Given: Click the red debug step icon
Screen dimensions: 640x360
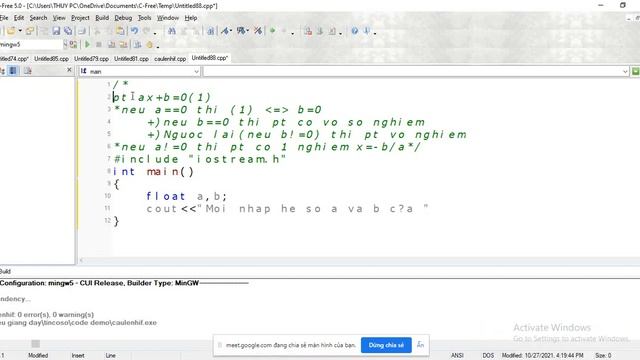Looking at the screenshot, I should click(308, 31).
